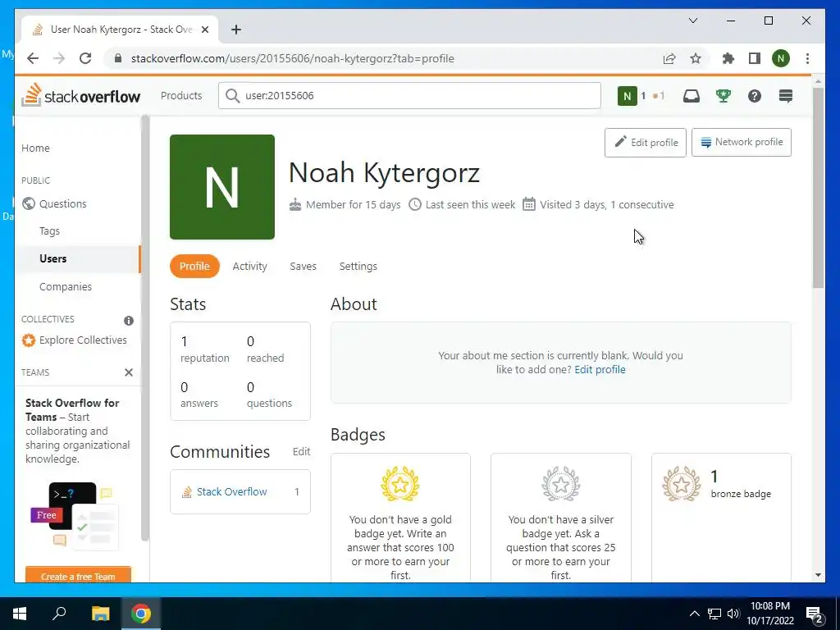This screenshot has width=840, height=630.
Task: Open Users in the left sidebar
Action: (x=53, y=258)
